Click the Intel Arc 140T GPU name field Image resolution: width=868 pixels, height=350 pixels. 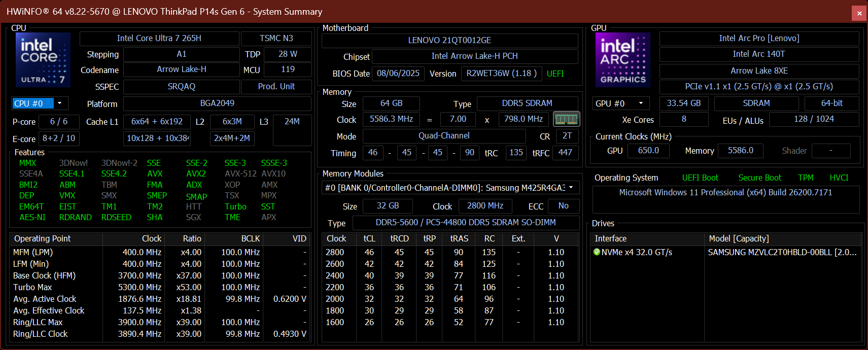click(758, 54)
